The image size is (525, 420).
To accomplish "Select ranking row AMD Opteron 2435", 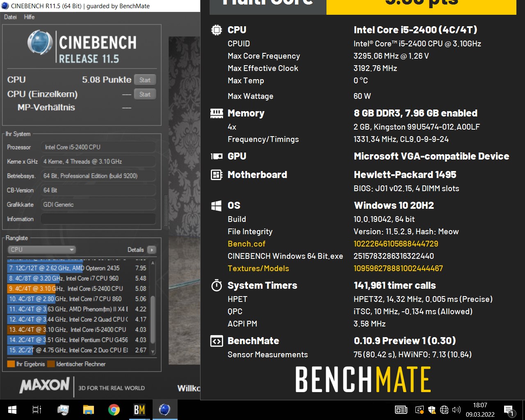I will (x=77, y=268).
